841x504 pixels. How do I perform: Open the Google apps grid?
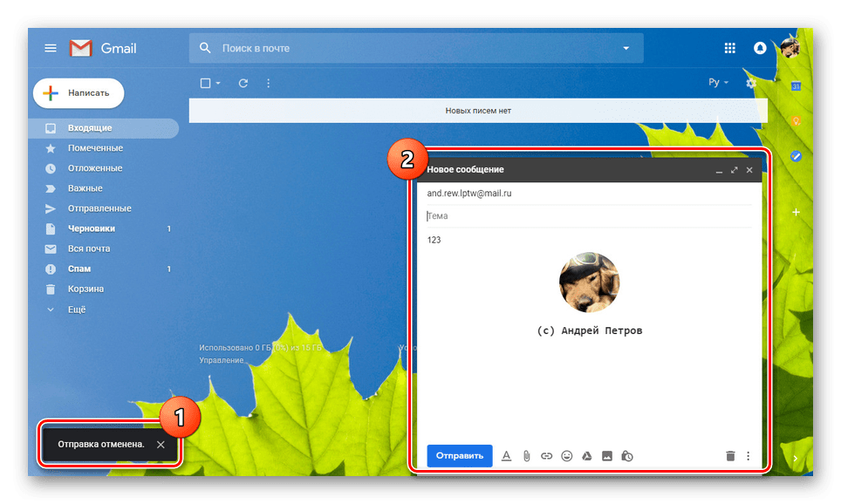[x=730, y=48]
